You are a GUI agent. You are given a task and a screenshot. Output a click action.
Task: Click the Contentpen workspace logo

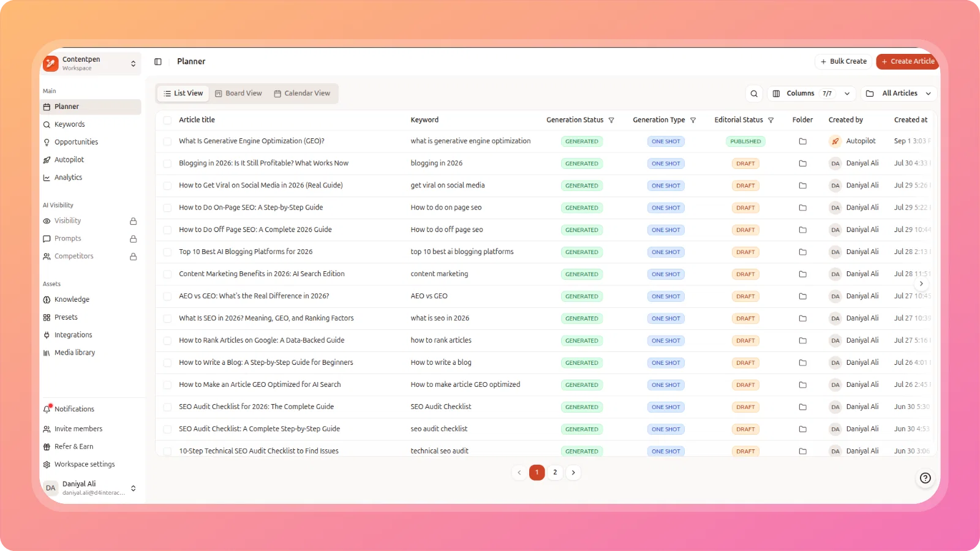[51, 63]
